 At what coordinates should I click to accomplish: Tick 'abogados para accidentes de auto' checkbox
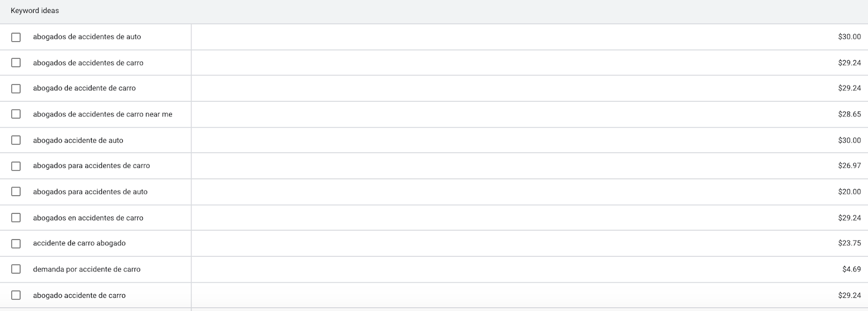point(16,192)
